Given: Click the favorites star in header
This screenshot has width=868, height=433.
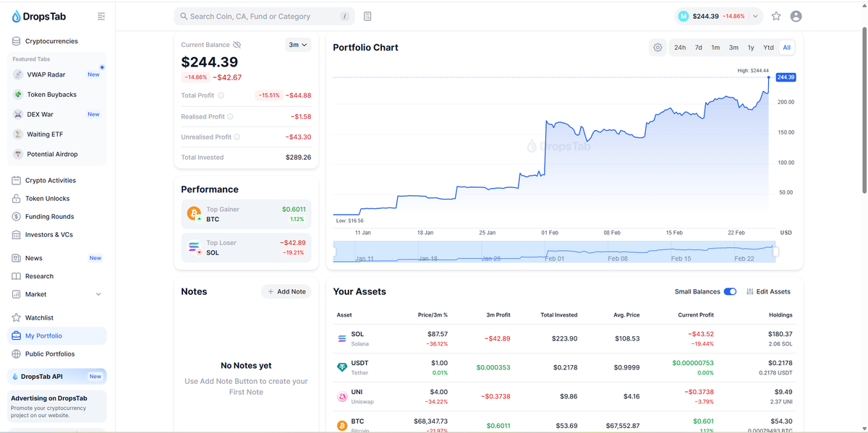Looking at the screenshot, I should (x=776, y=16).
